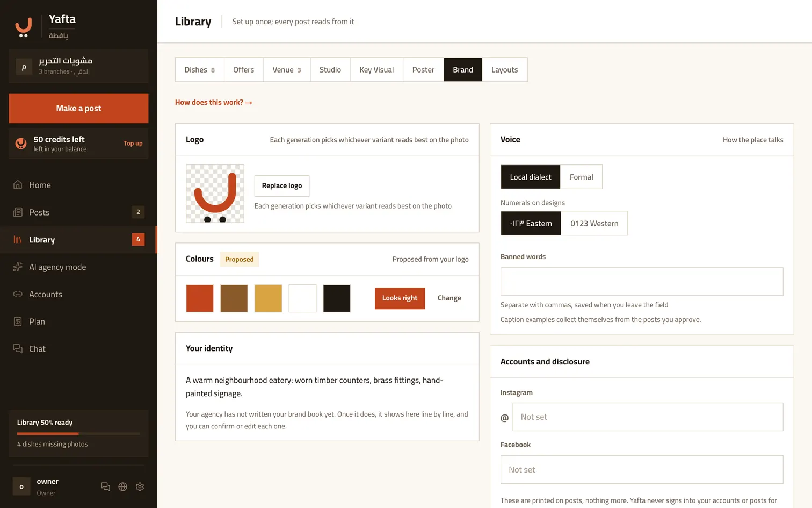Click the logo preview thumbnail
This screenshot has width=812, height=508.
click(215, 194)
